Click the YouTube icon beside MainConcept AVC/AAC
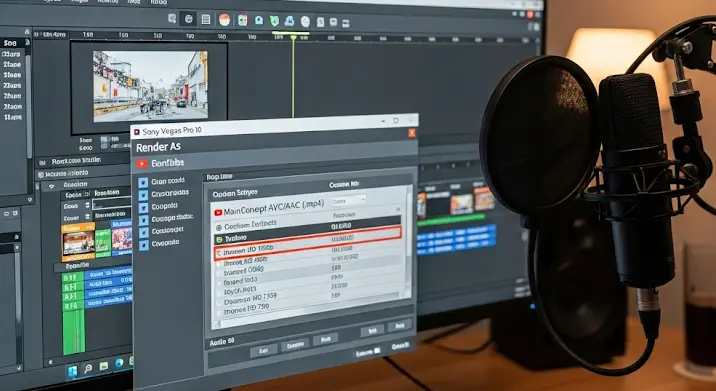Viewport: 716px width, 391px height. (218, 212)
